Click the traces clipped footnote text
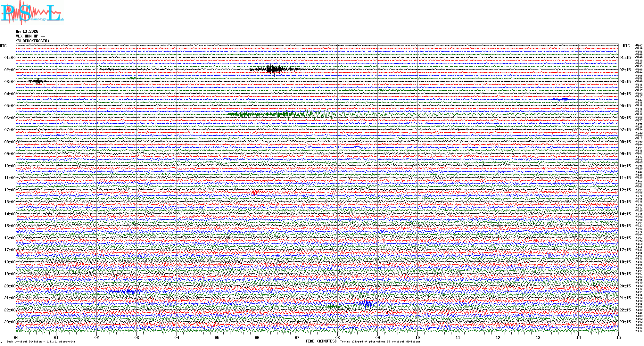 point(380,342)
